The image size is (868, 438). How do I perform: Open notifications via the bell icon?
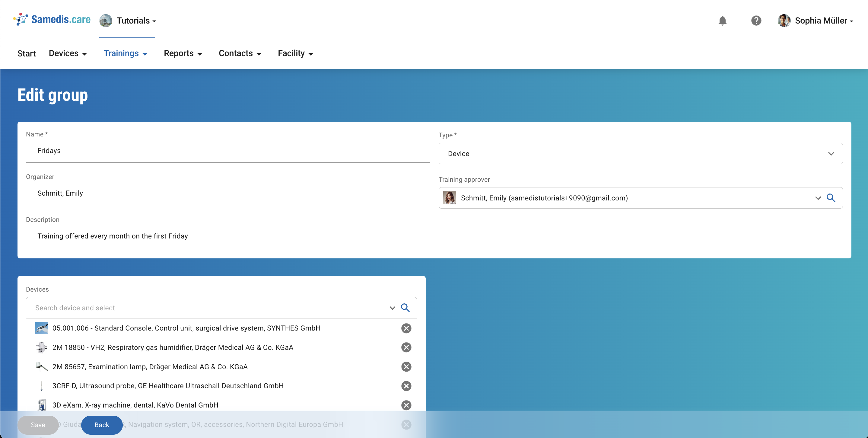point(723,21)
